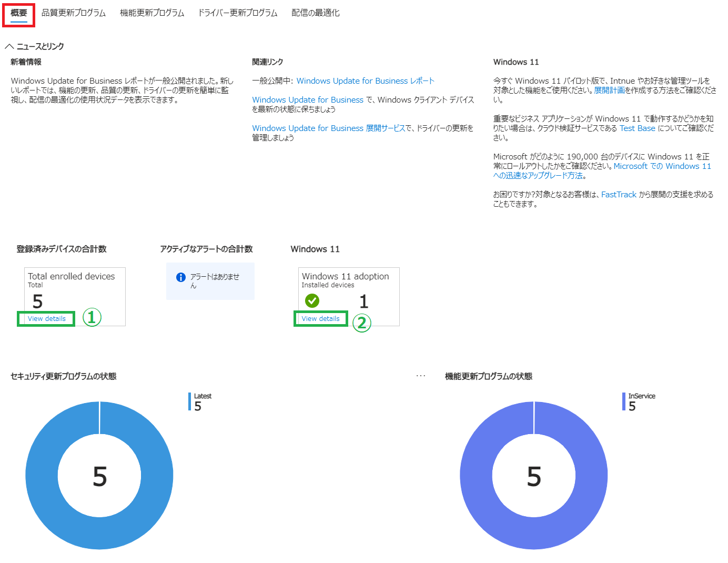Go to the ドライバー更新プログラム tab
Image resolution: width=728 pixels, height=563 pixels.
[238, 13]
